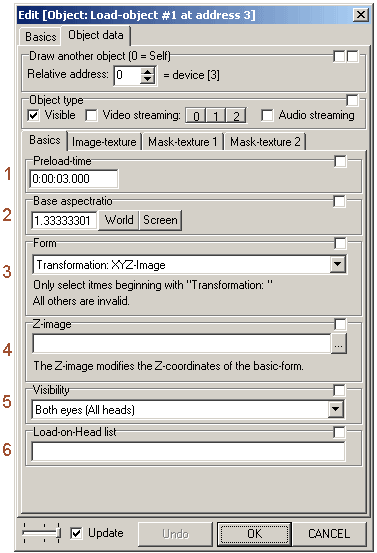
Task: Decrease Relative address with spinner down arrow
Action: point(147,79)
